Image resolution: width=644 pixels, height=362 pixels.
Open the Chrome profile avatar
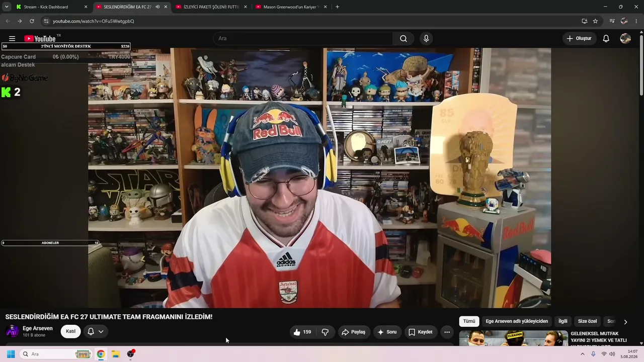[x=624, y=21]
